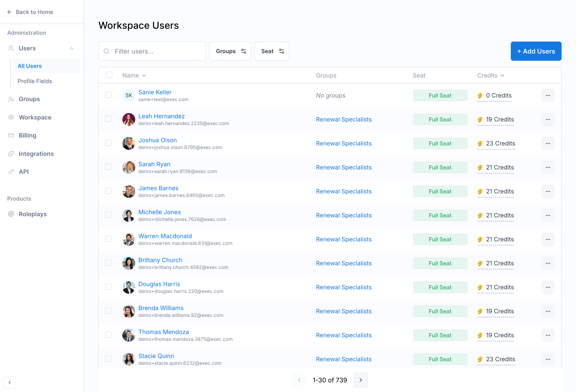Click the back arrow next to Back to Home
Screen dimensions: 576x392
coord(9,12)
